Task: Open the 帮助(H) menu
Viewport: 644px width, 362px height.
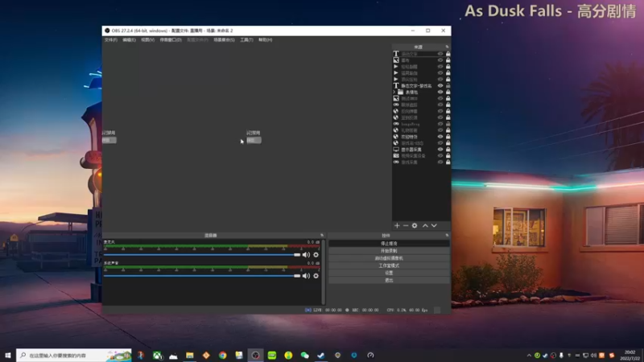Action: [x=266, y=39]
